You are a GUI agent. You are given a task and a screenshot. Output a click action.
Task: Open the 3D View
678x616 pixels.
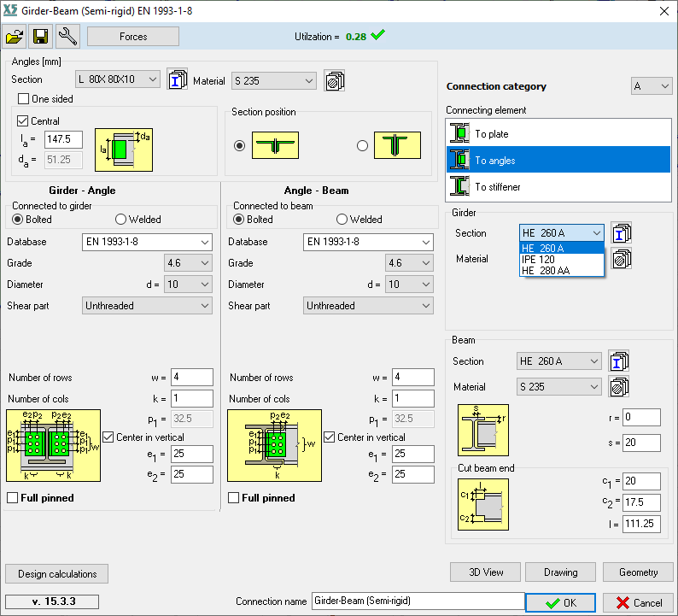pos(485,572)
